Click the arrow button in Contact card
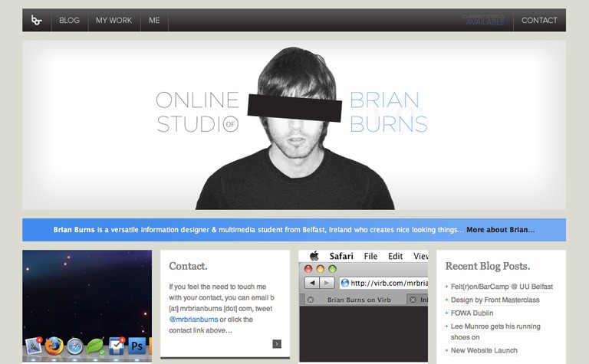 [x=277, y=344]
